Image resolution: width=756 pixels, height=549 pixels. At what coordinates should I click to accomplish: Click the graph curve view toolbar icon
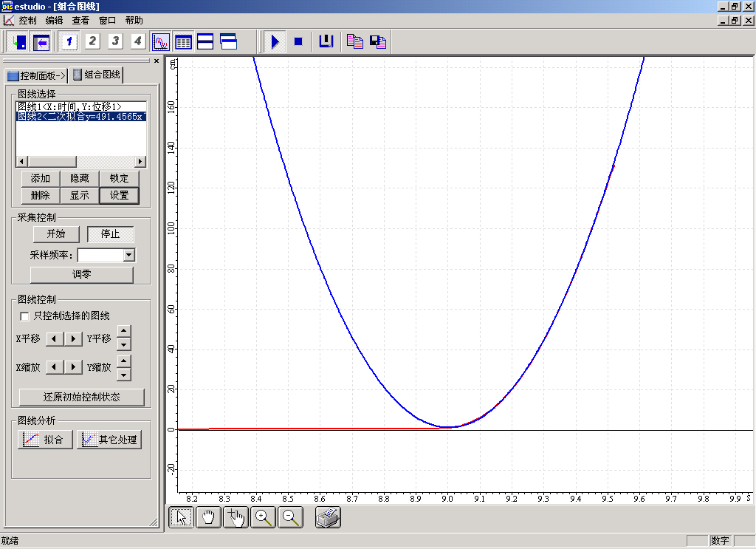[160, 41]
